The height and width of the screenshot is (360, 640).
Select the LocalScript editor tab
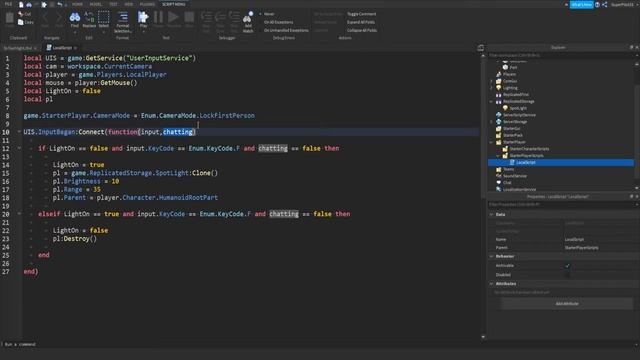click(x=61, y=48)
